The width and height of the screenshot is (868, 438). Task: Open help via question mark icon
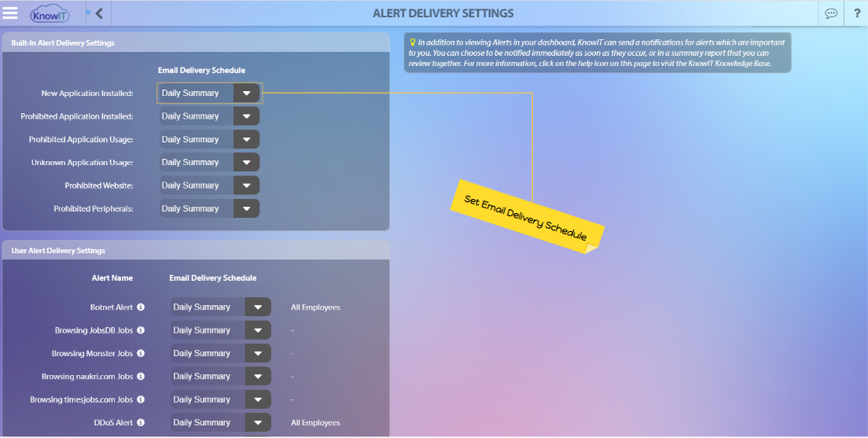[x=856, y=13]
